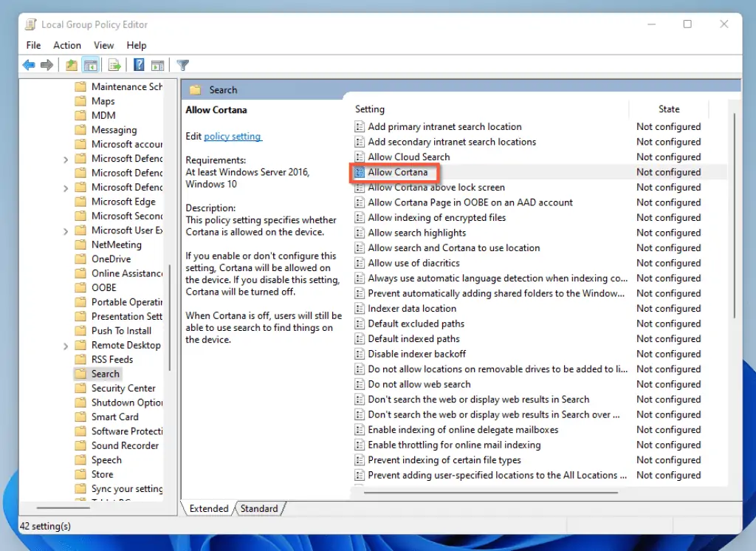
Task: Open Help using the question mark icon
Action: tap(139, 65)
